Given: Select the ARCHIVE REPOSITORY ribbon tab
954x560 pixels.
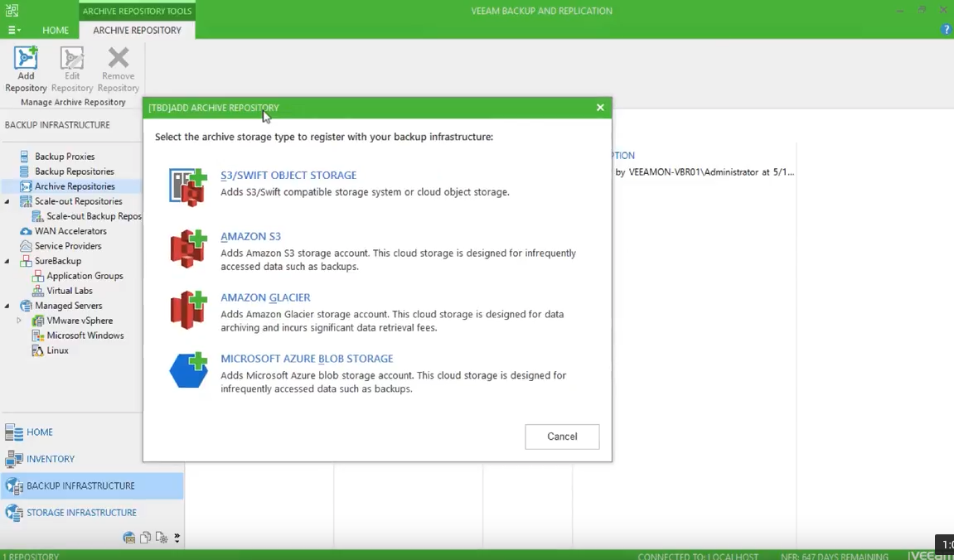Looking at the screenshot, I should coord(137,30).
